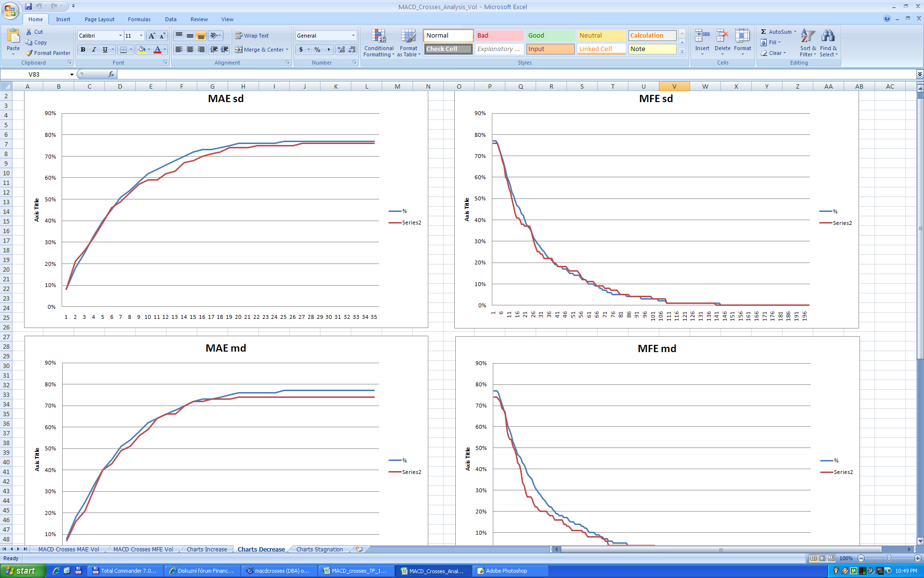Switch to the Page Layout ribbon tab
This screenshot has width=924, height=578.
click(99, 19)
